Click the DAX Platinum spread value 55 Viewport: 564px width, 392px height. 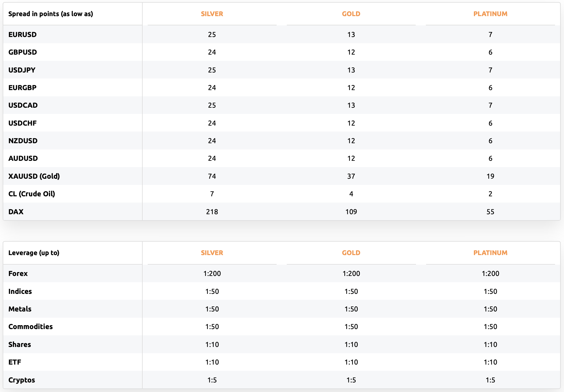[x=490, y=212]
